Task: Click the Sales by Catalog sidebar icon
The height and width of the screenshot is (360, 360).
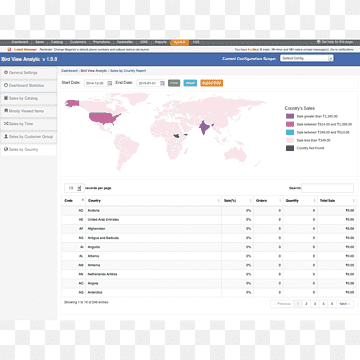Action: coord(6,98)
